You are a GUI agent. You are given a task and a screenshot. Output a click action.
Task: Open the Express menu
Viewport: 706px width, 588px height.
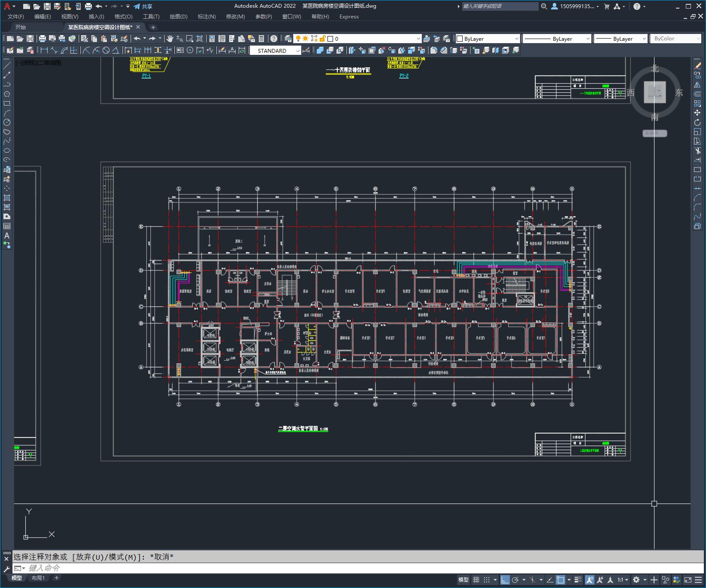349,16
